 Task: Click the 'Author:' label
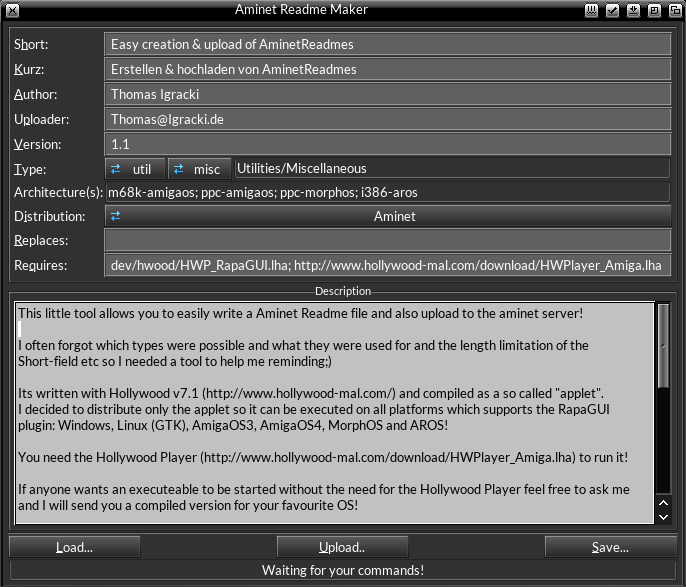tap(35, 94)
